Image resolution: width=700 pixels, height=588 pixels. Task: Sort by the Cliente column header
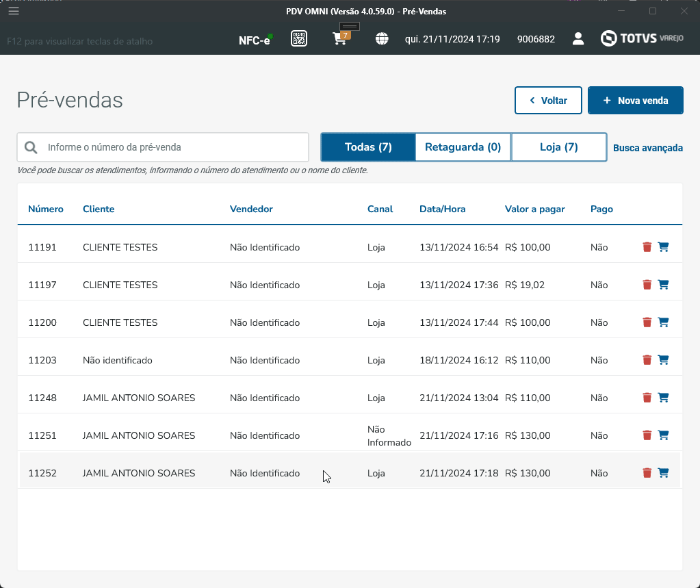point(99,209)
